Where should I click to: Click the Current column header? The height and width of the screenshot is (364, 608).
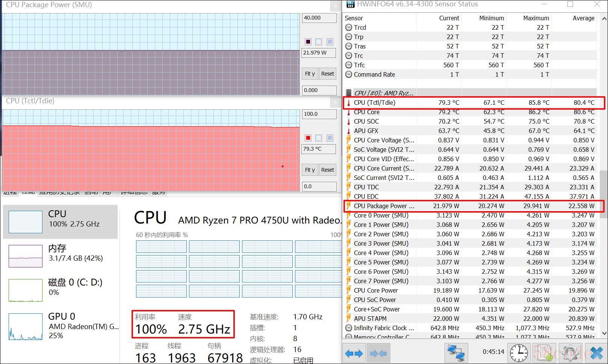click(x=439, y=18)
